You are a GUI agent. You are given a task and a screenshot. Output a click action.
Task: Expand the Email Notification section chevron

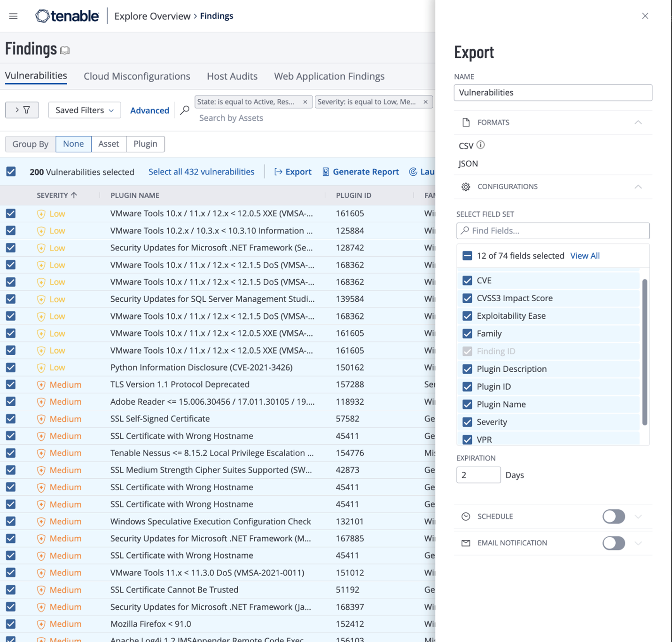click(638, 543)
